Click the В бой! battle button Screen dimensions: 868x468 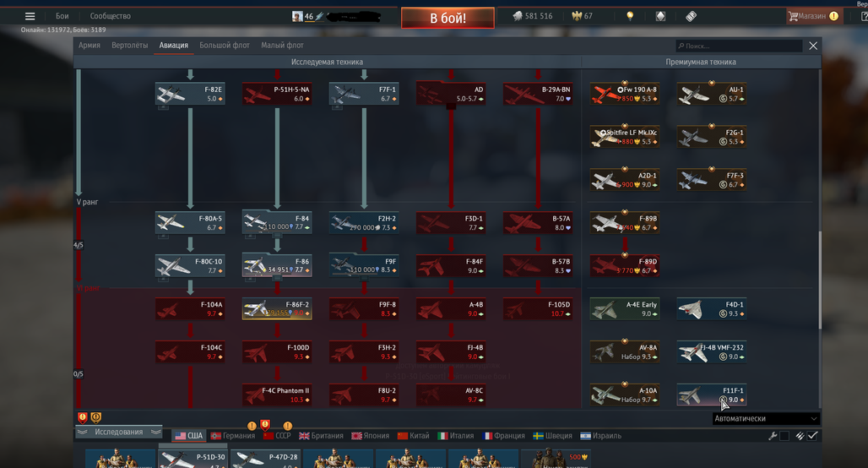(x=448, y=18)
